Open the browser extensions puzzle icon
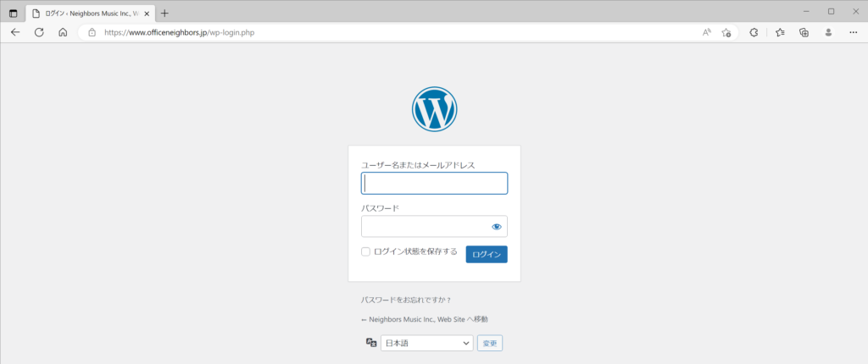Image resolution: width=868 pixels, height=364 pixels. pos(754,32)
